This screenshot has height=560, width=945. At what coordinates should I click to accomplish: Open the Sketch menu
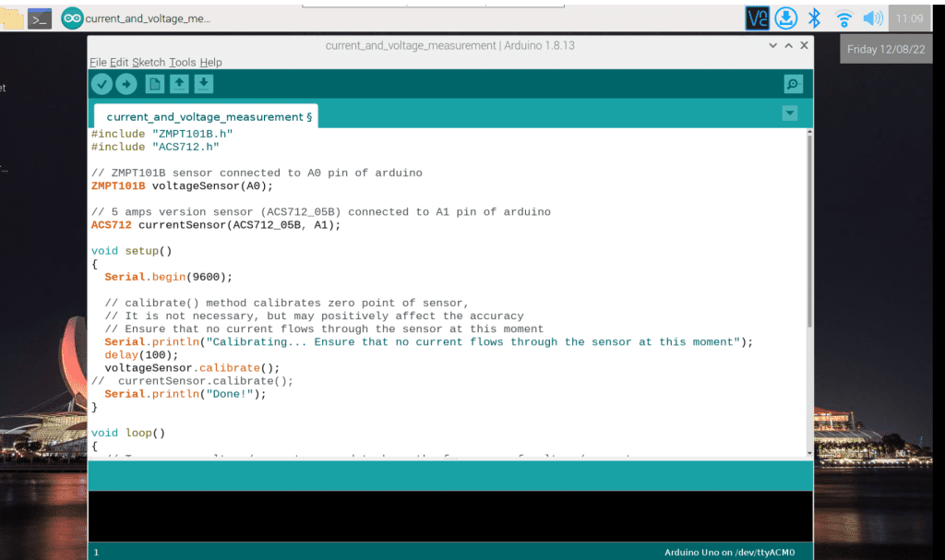point(149,62)
